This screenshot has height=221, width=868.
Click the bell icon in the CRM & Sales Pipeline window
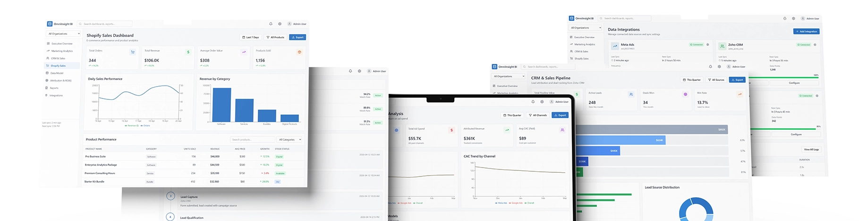coord(710,67)
